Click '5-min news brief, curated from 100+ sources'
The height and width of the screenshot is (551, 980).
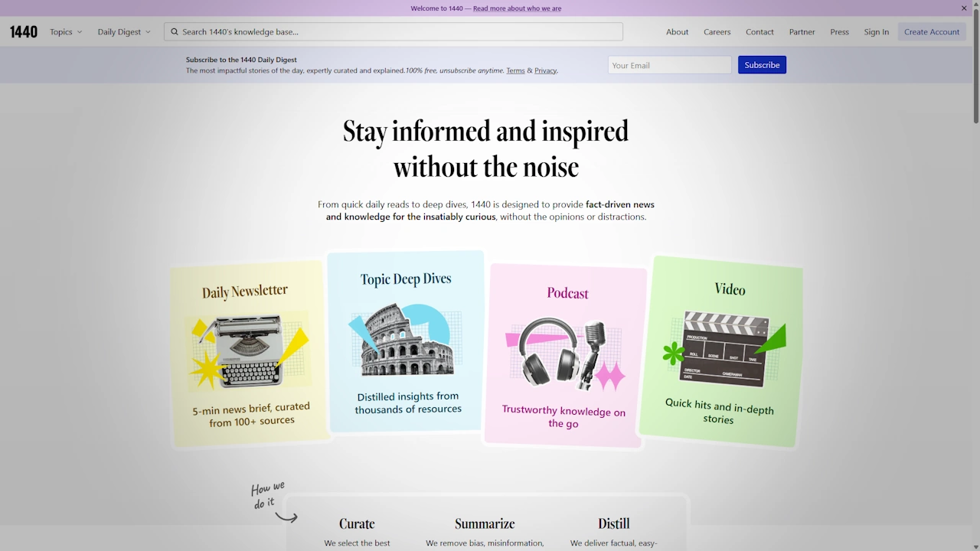(x=251, y=414)
